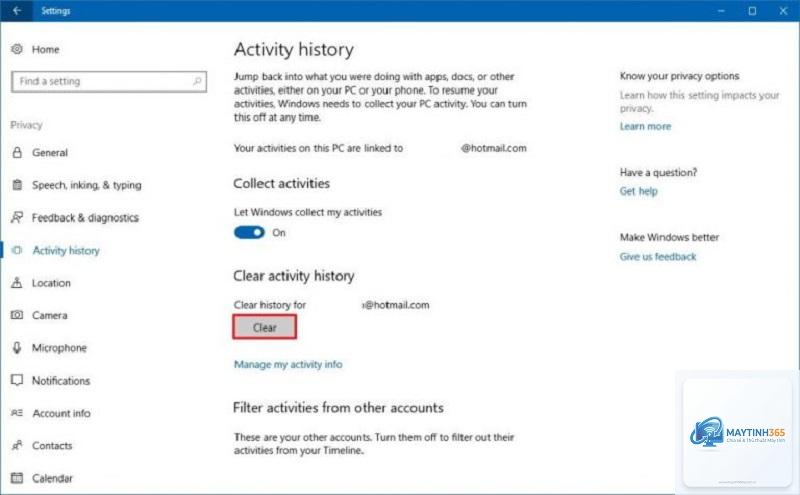Open Calendar privacy settings
Screen dimensions: 800x495
coord(52,478)
